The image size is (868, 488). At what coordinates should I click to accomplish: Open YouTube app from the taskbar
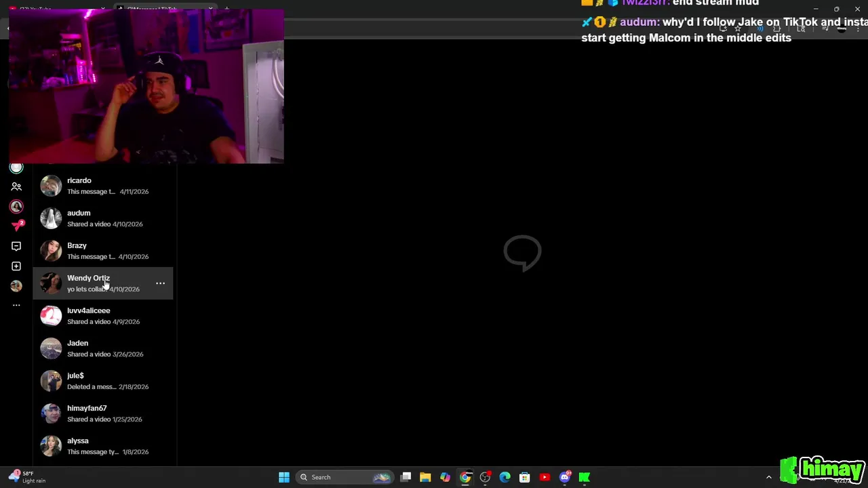545,477
